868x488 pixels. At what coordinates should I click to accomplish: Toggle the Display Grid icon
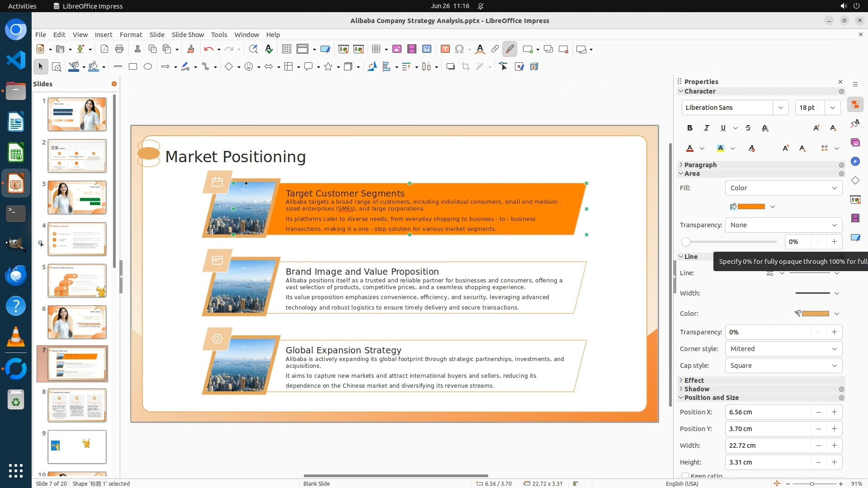(286, 49)
